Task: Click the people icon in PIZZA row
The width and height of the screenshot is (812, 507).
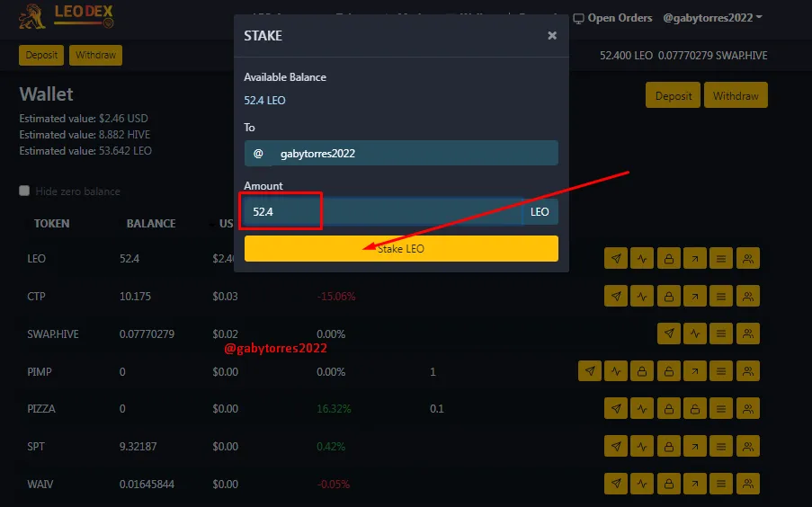Action: click(x=748, y=409)
